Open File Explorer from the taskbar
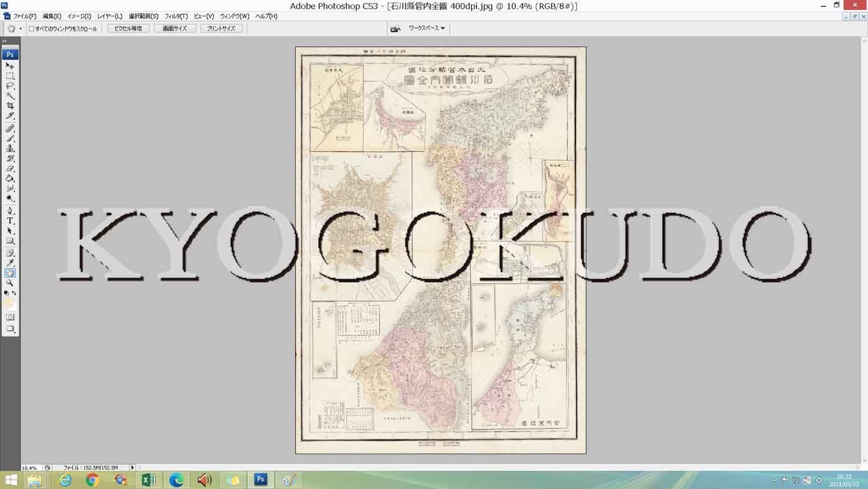This screenshot has width=868, height=489. point(34,480)
